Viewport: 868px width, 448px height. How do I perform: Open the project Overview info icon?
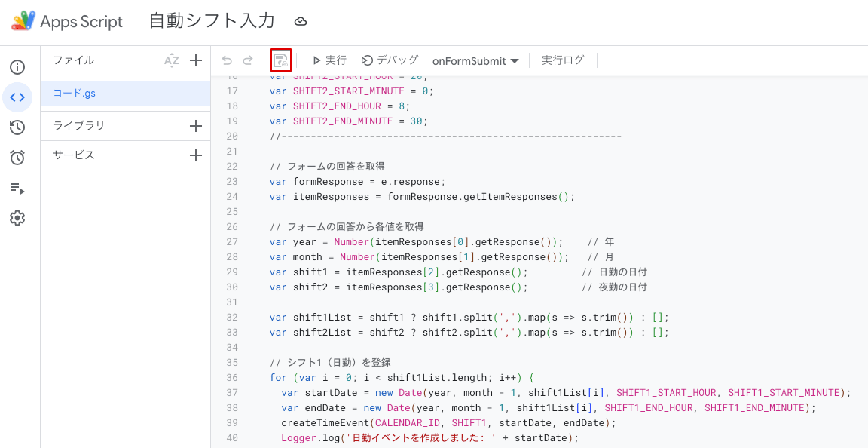pyautogui.click(x=17, y=68)
